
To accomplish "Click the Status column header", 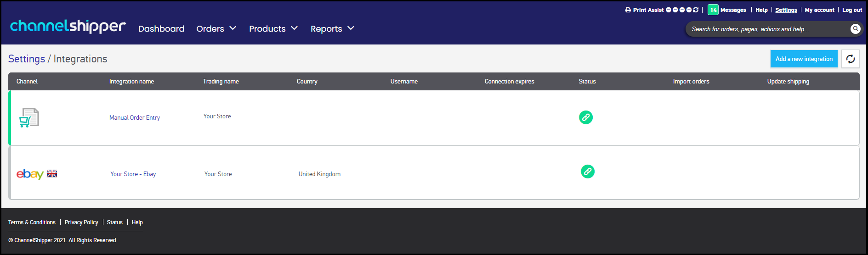I will pos(587,81).
